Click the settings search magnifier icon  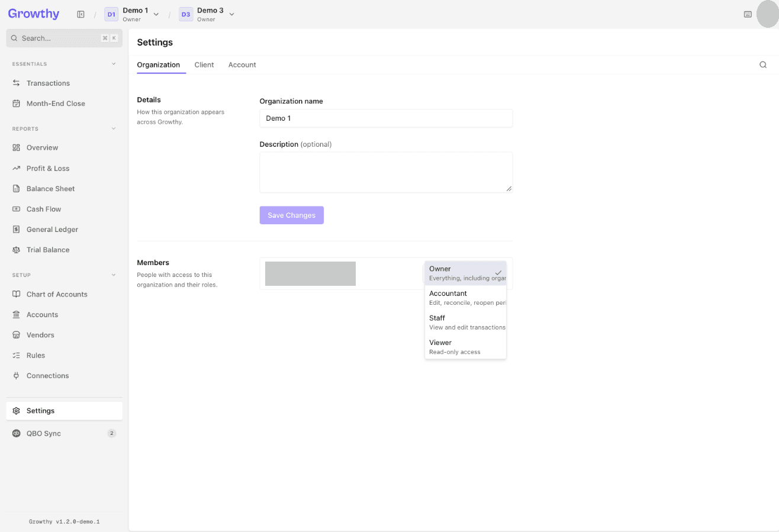pos(763,65)
